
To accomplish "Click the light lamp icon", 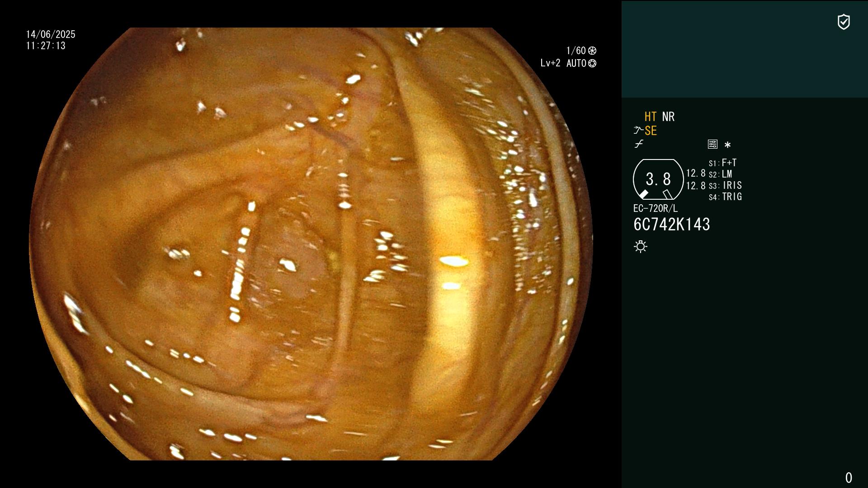I will coord(641,246).
